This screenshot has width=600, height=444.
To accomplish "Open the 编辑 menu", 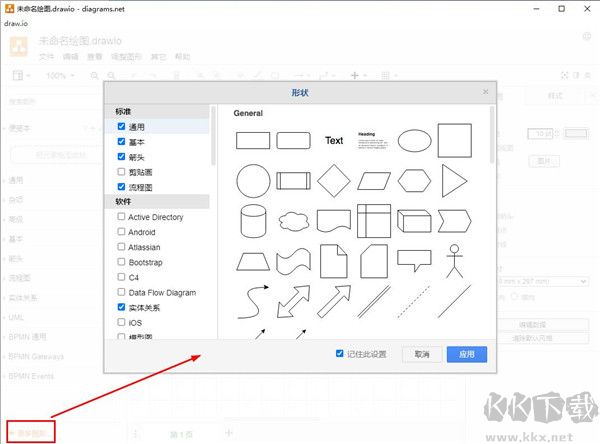I will point(70,57).
